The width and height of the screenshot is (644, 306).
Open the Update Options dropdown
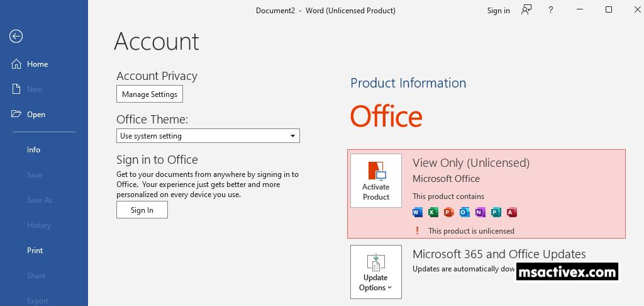(376, 272)
